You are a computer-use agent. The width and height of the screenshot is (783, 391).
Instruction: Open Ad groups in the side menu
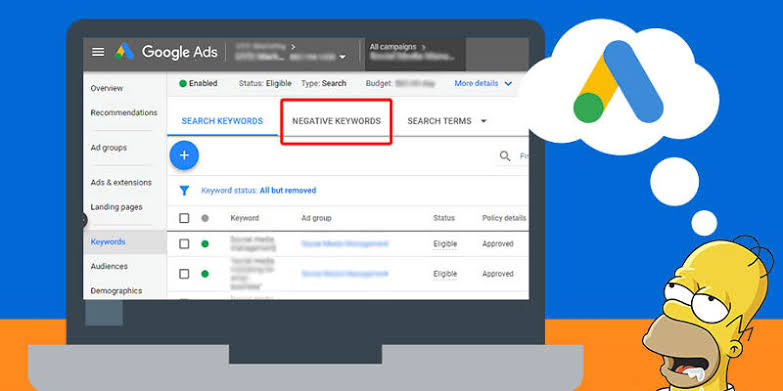pos(108,147)
